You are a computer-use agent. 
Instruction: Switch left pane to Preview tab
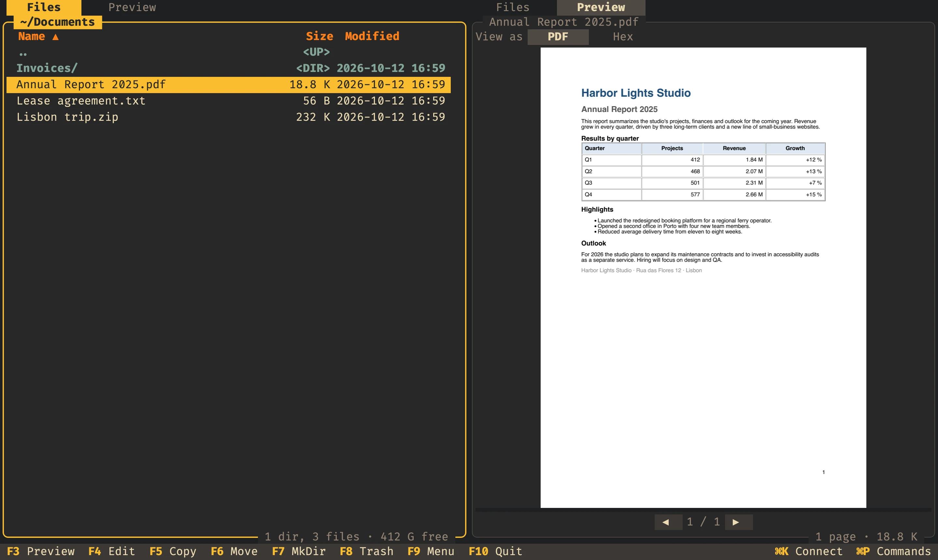pyautogui.click(x=132, y=7)
